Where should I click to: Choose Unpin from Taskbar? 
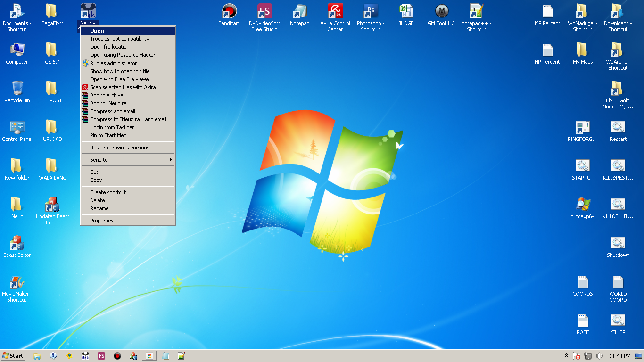point(128,127)
